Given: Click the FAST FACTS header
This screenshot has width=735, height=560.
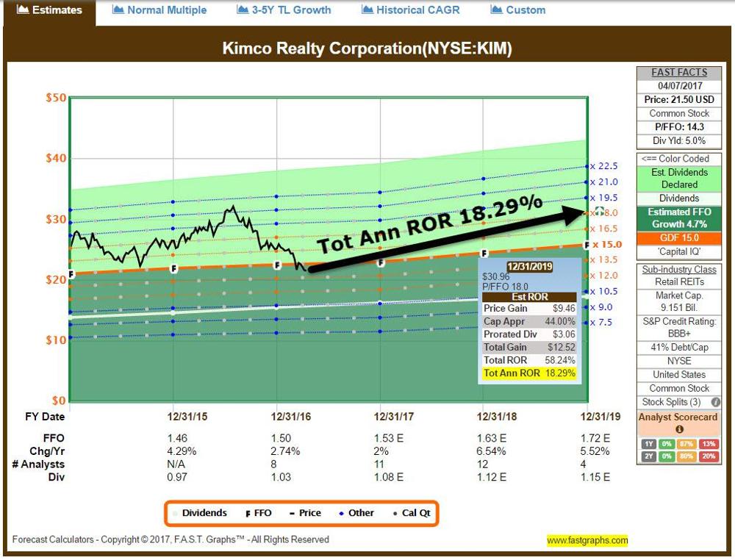Looking at the screenshot, I should point(679,73).
